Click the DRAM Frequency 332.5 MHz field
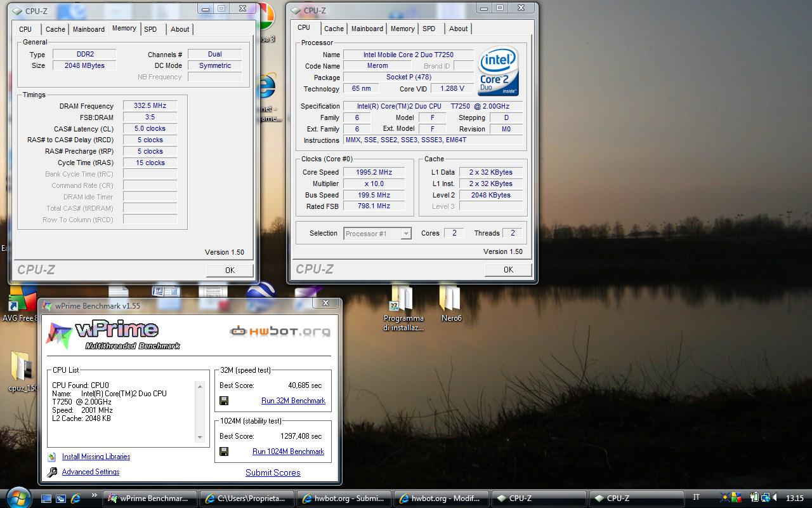The width and height of the screenshot is (812, 508). click(150, 106)
